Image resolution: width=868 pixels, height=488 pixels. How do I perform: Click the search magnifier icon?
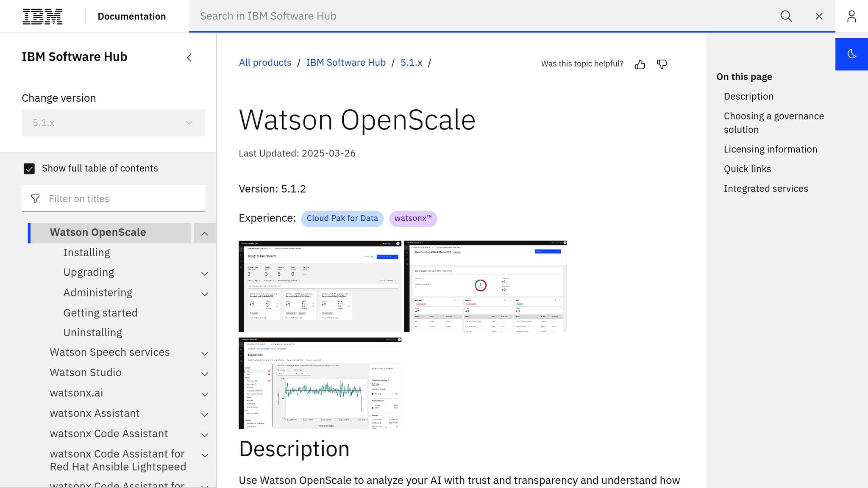pos(786,16)
